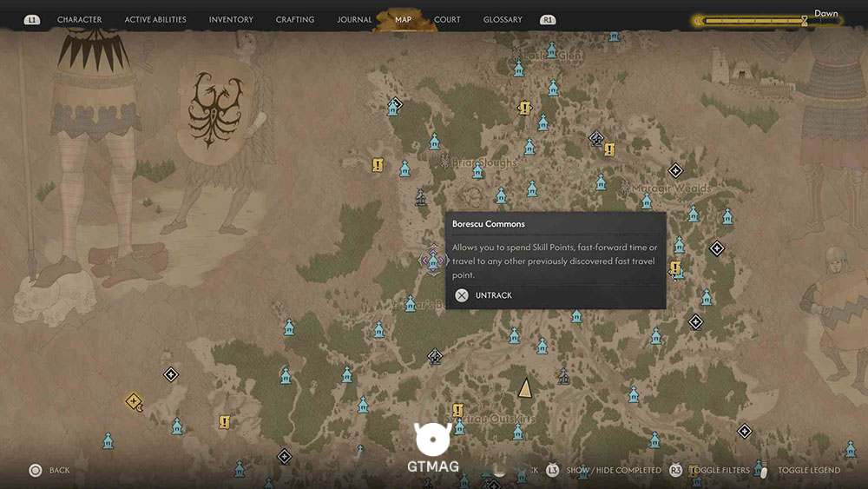Select the tracked Borescu Commons fast travel marker
Image resolution: width=868 pixels, height=489 pixels.
[x=433, y=261]
